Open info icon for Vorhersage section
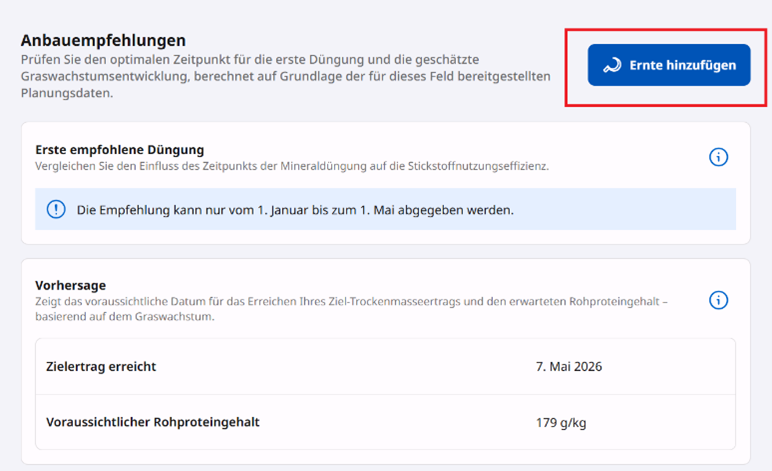Image resolution: width=772 pixels, height=471 pixels. 718,300
